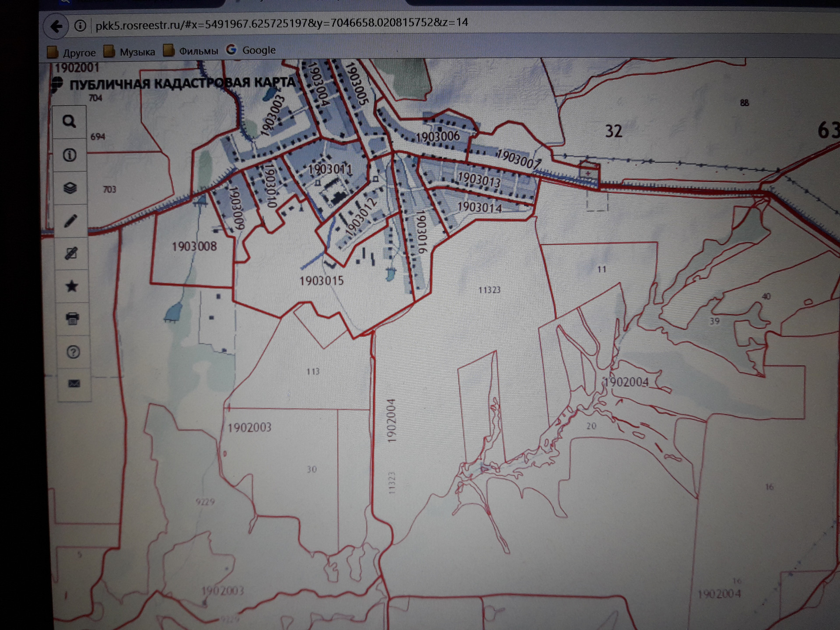Select the measurement ruler tool
This screenshot has height=630, width=840.
71,253
